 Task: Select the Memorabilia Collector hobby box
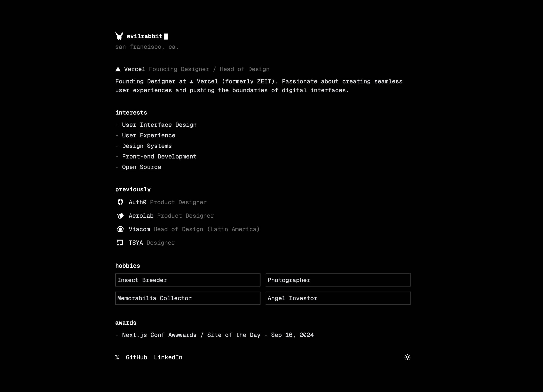(188, 298)
